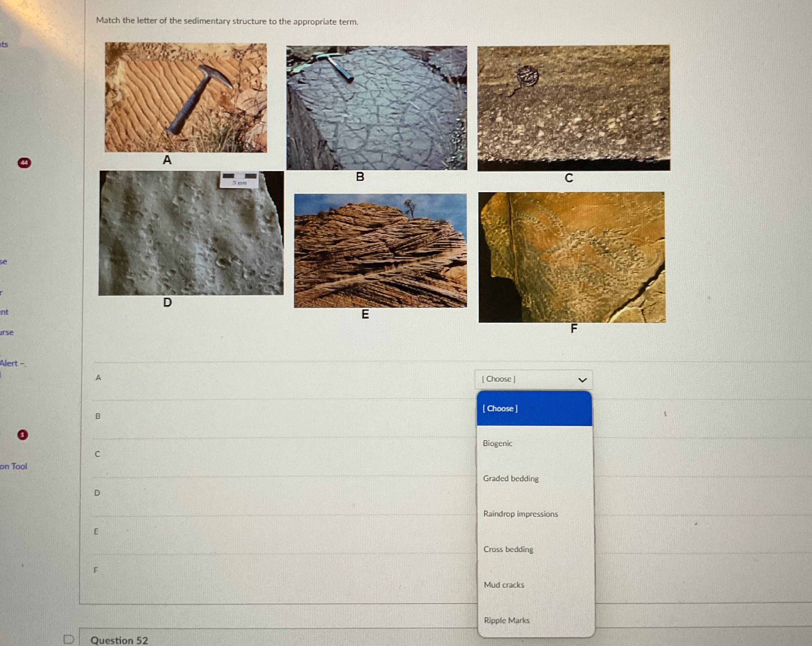Choose Mud cracks from list

point(503,585)
